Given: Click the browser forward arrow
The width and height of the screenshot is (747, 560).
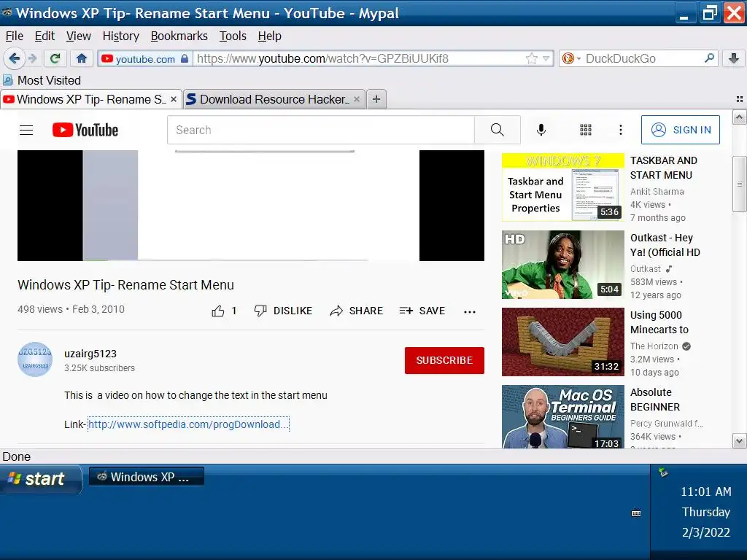Looking at the screenshot, I should click(x=32, y=58).
